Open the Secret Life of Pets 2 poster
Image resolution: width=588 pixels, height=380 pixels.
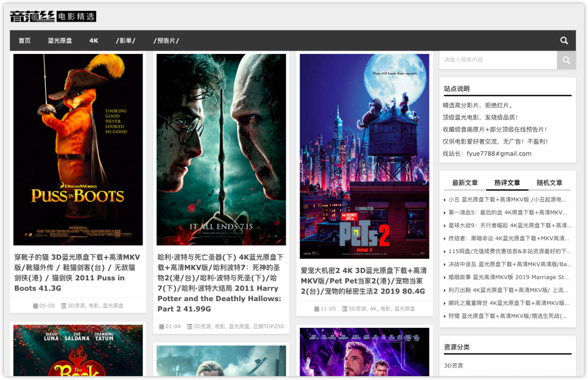(364, 156)
